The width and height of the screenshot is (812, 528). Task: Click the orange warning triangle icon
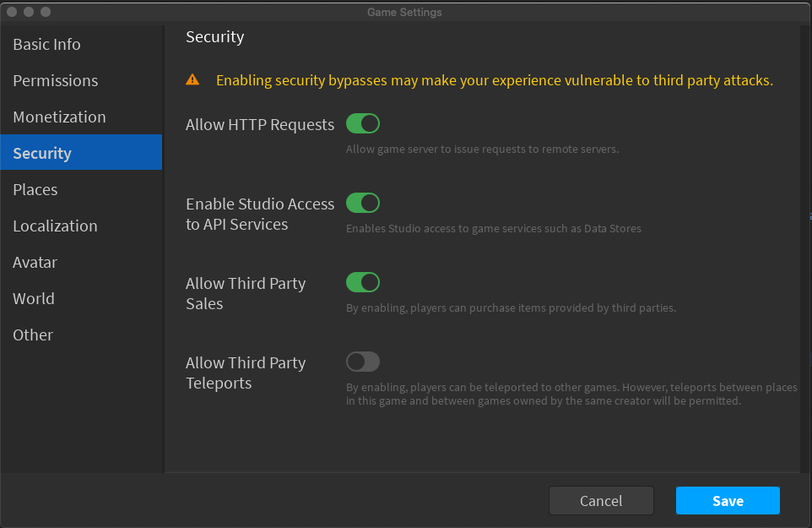[193, 80]
